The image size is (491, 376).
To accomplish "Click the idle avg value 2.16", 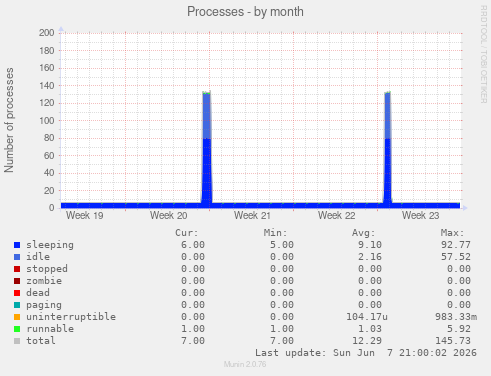I will pos(370,257).
